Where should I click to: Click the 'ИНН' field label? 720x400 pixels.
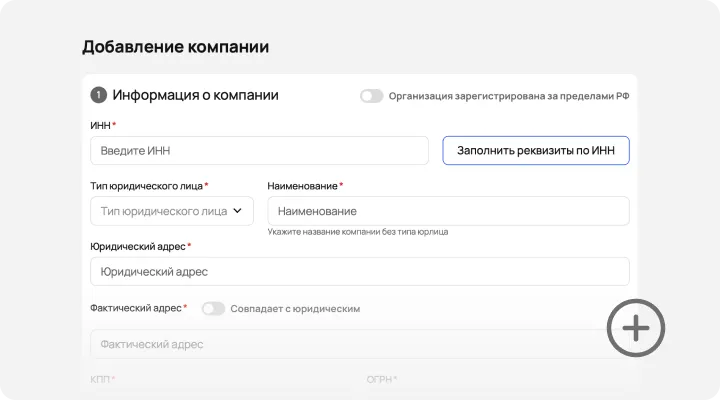tap(100, 125)
